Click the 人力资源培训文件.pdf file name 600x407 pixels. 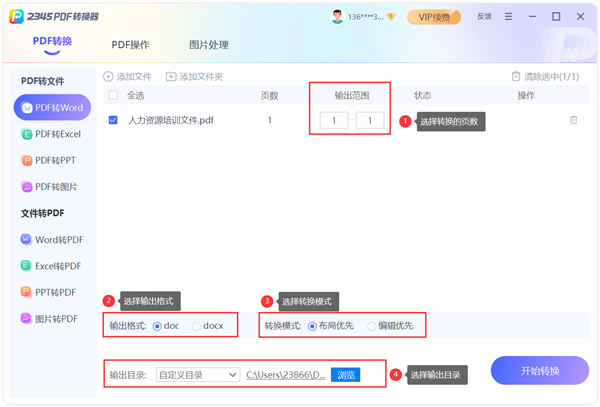point(171,120)
